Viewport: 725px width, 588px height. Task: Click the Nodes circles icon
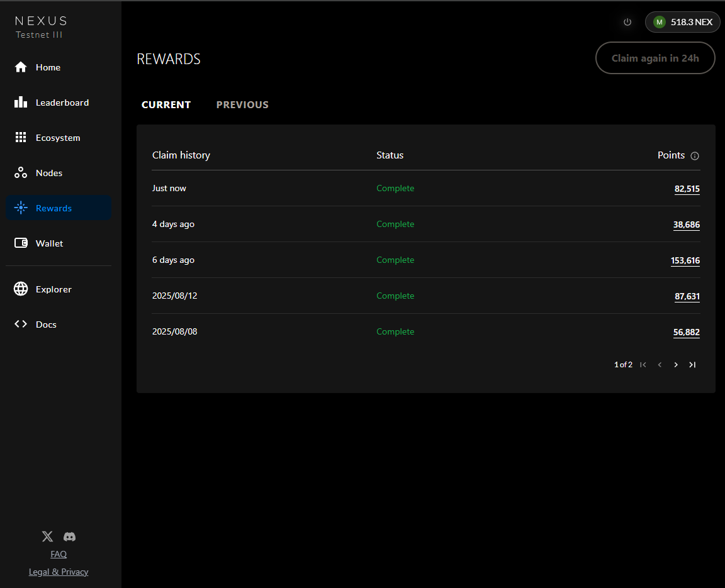[21, 173]
